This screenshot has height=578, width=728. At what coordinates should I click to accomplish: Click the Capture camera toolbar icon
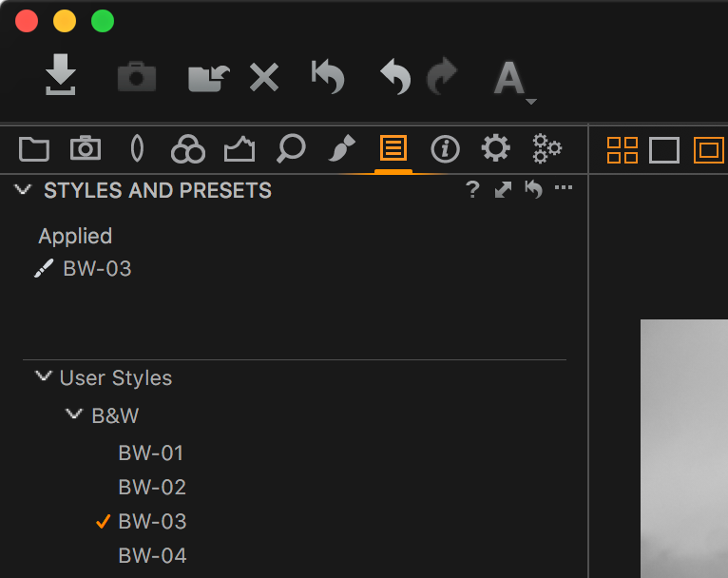(x=137, y=76)
